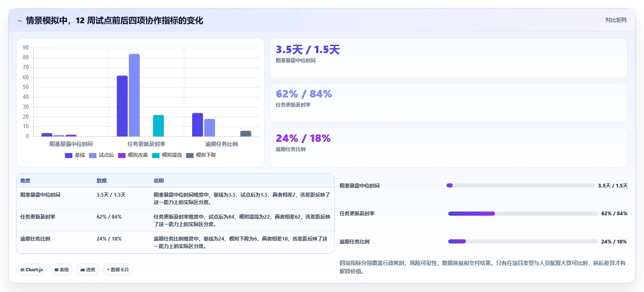Image resolution: width=644 pixels, height=292 pixels.
Task: Click the gray 模拟下降 bar
Action: [x=246, y=134]
